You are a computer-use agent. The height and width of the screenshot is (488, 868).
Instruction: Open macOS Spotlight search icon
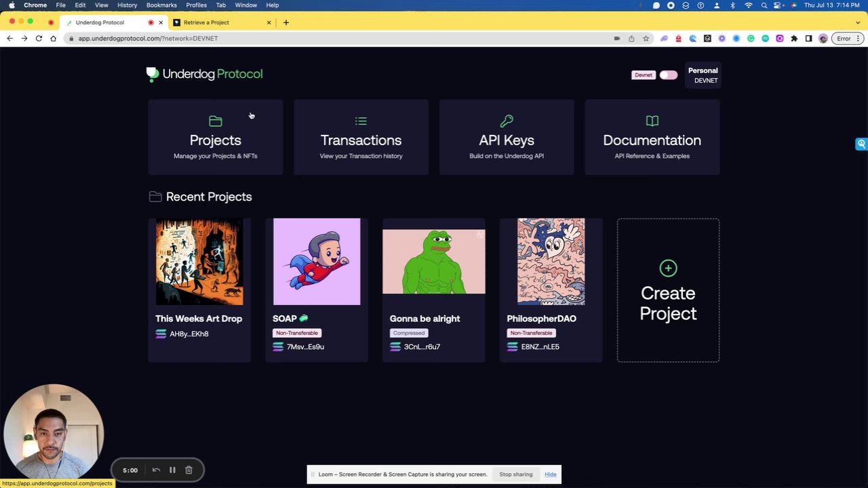[764, 5]
